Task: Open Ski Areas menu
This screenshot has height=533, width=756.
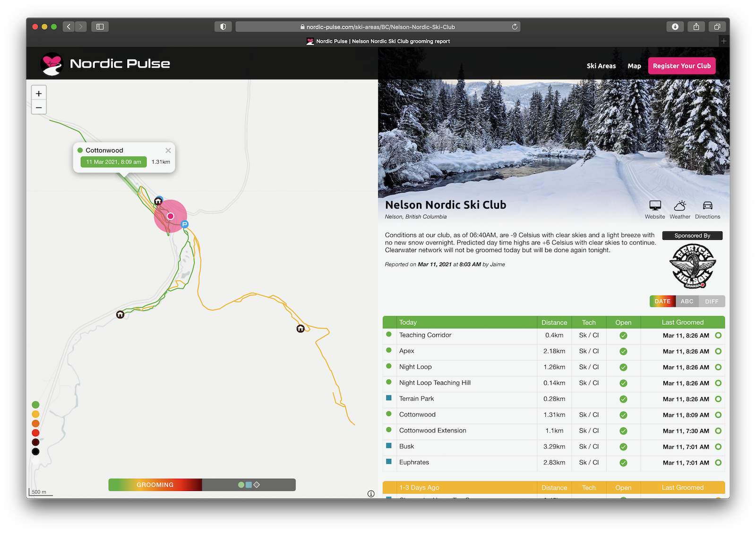Action: (601, 66)
